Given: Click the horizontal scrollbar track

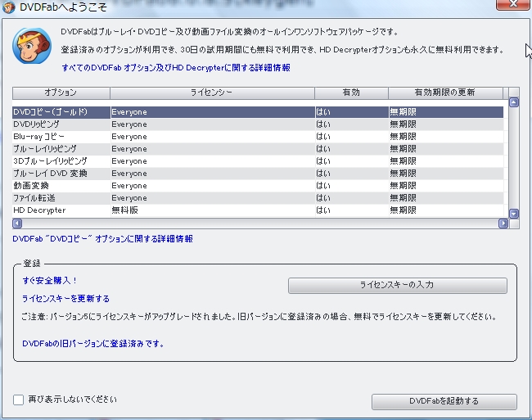Looking at the screenshot, I should [260, 224].
